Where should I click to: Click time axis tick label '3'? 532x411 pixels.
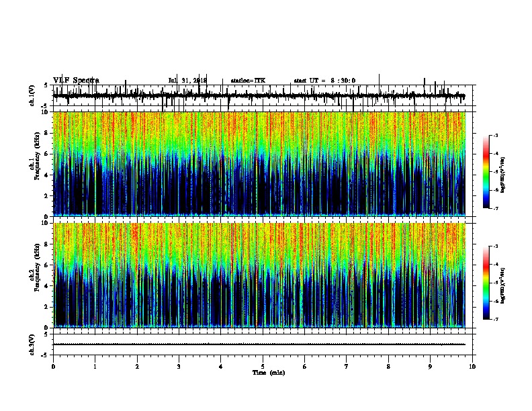[x=179, y=367]
